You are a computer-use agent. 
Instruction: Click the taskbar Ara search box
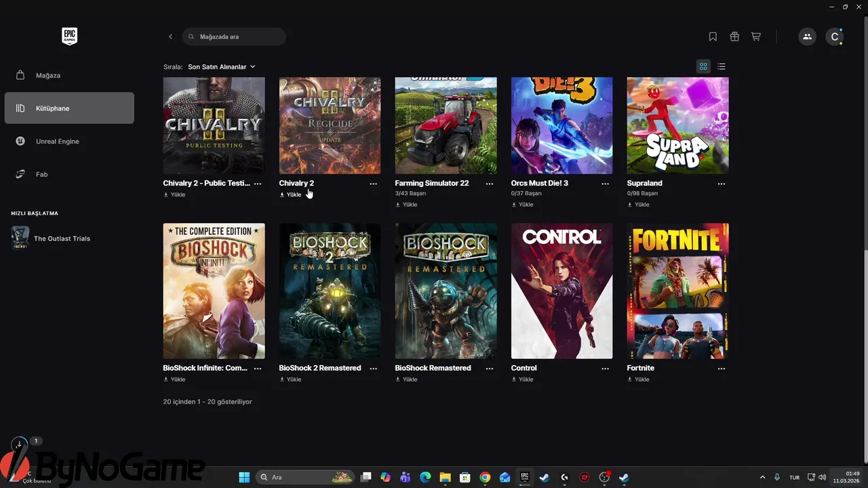(x=306, y=477)
